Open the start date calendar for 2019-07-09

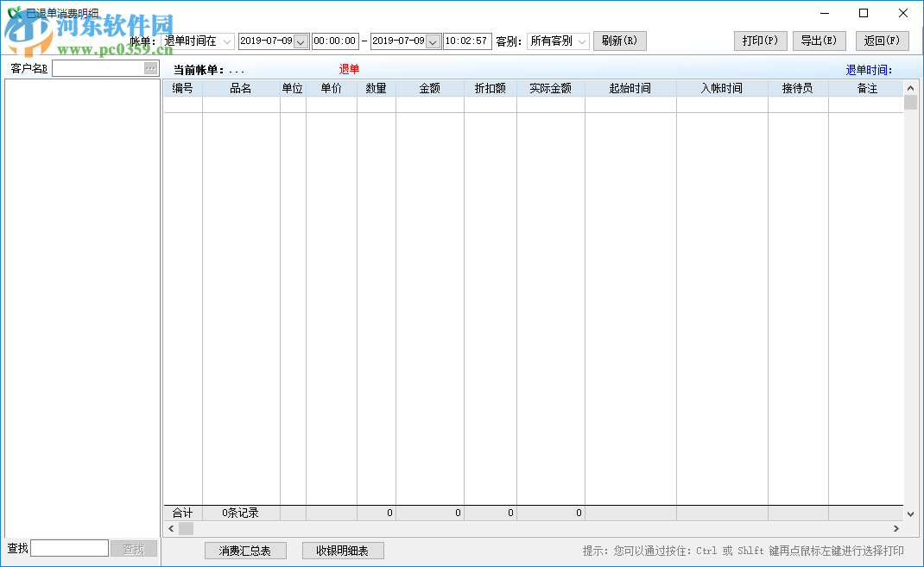pos(299,41)
